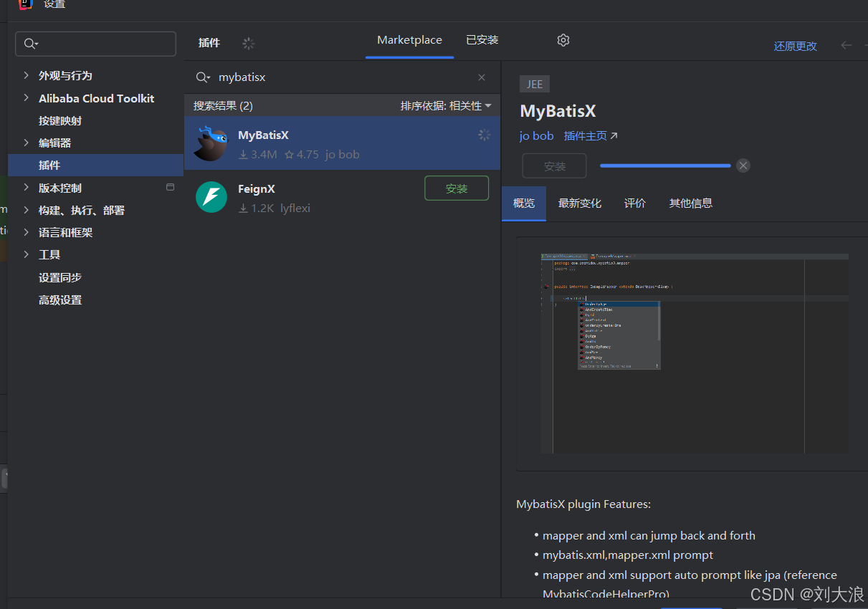The image size is (868, 609).
Task: Open the 其他信息 tab
Action: [691, 203]
